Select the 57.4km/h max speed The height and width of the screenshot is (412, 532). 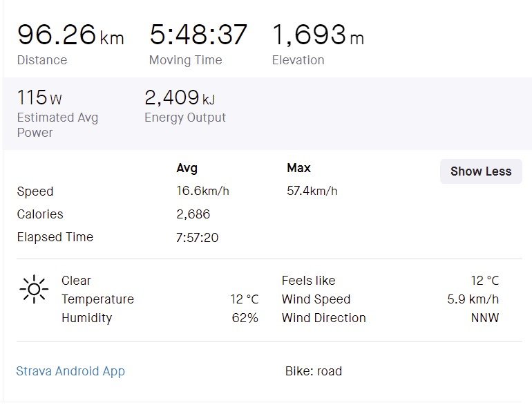(x=312, y=191)
